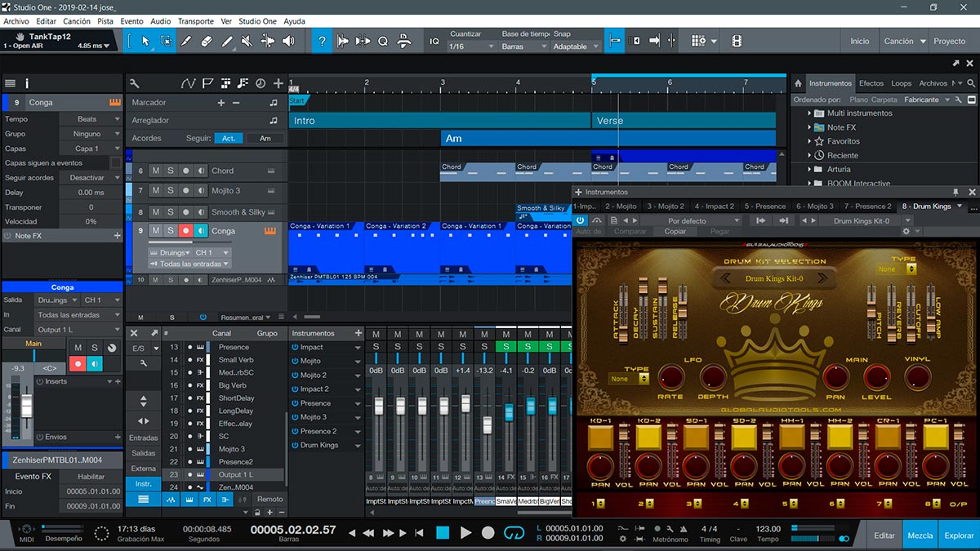Toggle Inserts power in inspector

(x=39, y=381)
